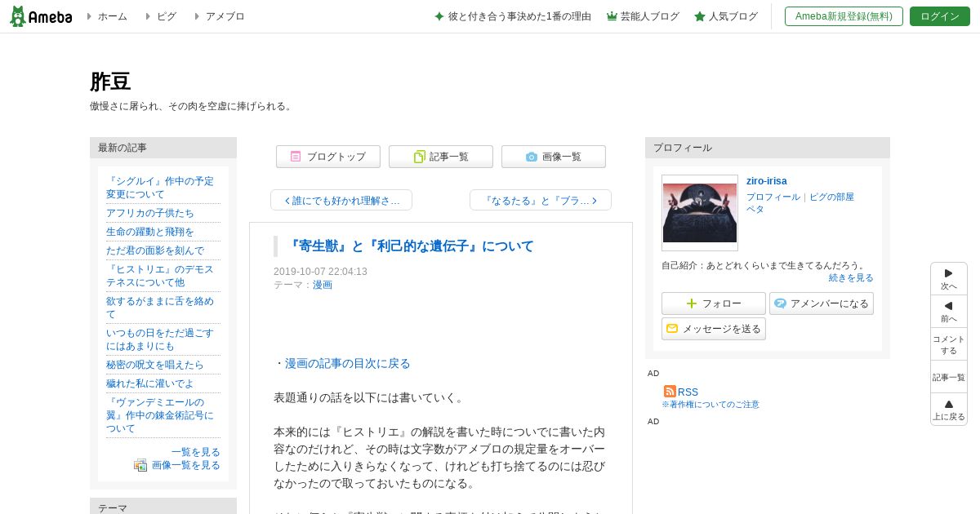Click floating コメントする button
980x514 pixels.
point(949,344)
